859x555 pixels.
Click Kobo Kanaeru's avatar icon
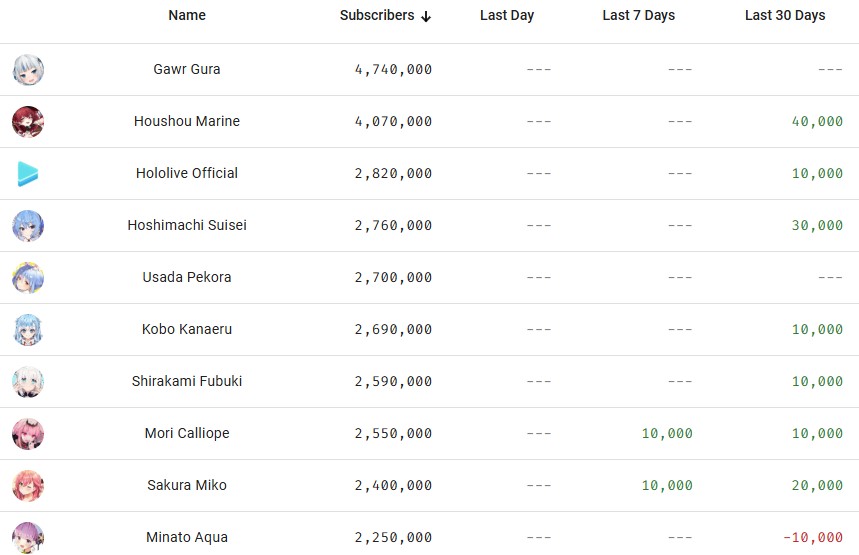pyautogui.click(x=28, y=330)
